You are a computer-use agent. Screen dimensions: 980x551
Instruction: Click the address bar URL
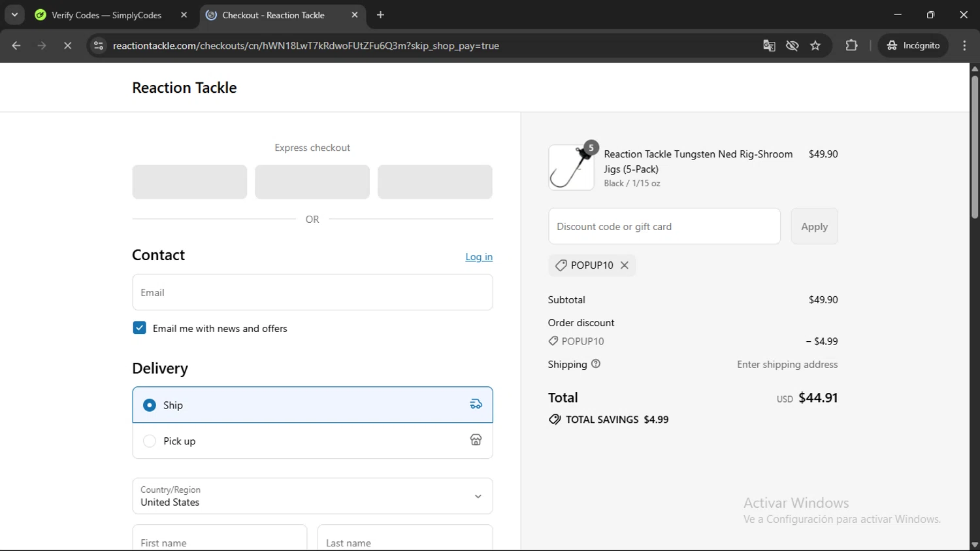tap(306, 46)
